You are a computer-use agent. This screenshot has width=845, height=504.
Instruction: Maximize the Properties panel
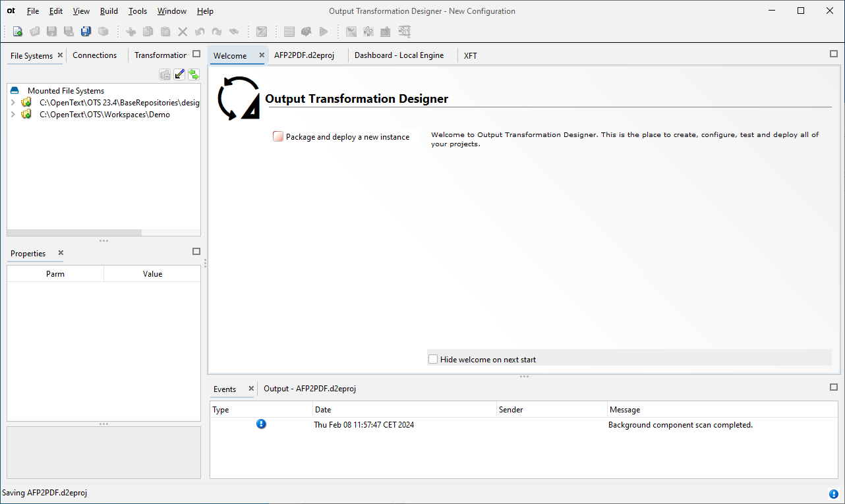coord(196,252)
